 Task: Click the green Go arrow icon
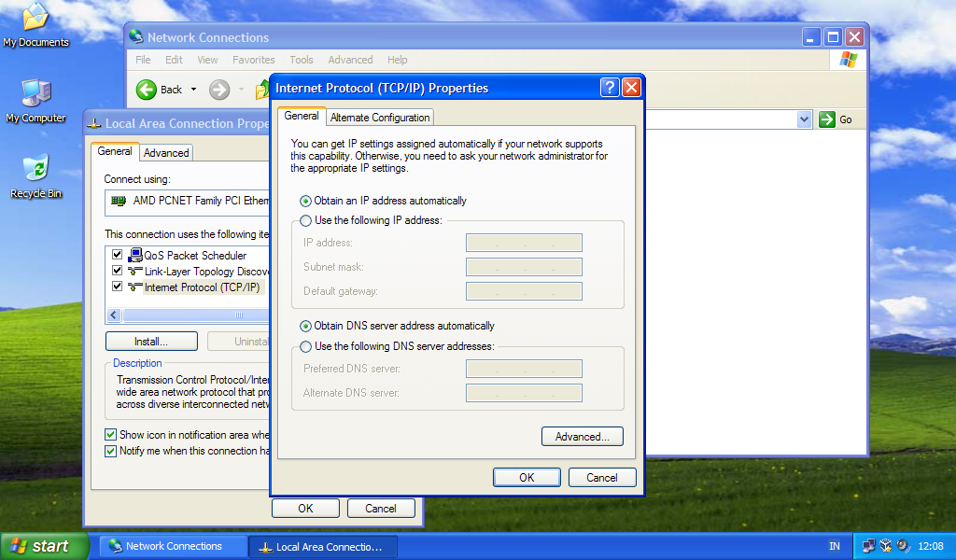[827, 119]
